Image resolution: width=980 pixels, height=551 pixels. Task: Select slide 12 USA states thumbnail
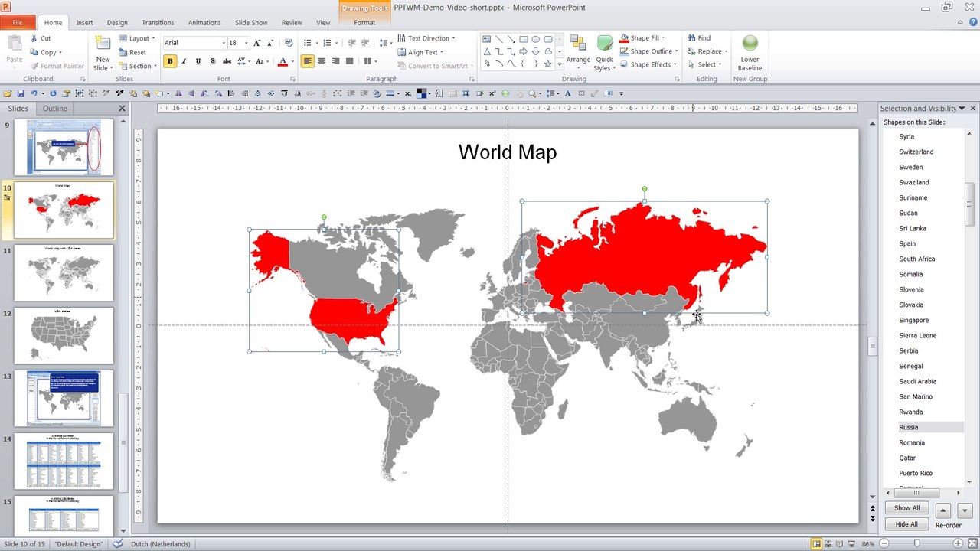pos(64,334)
